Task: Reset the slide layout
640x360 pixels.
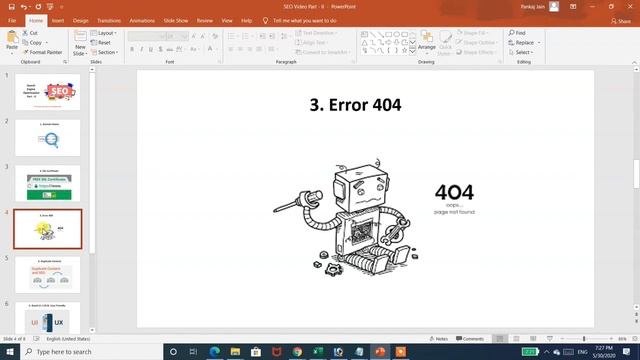Action: pos(101,42)
